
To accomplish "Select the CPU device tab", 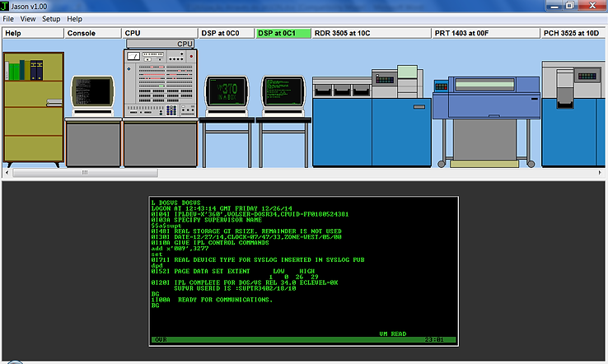I will click(159, 33).
